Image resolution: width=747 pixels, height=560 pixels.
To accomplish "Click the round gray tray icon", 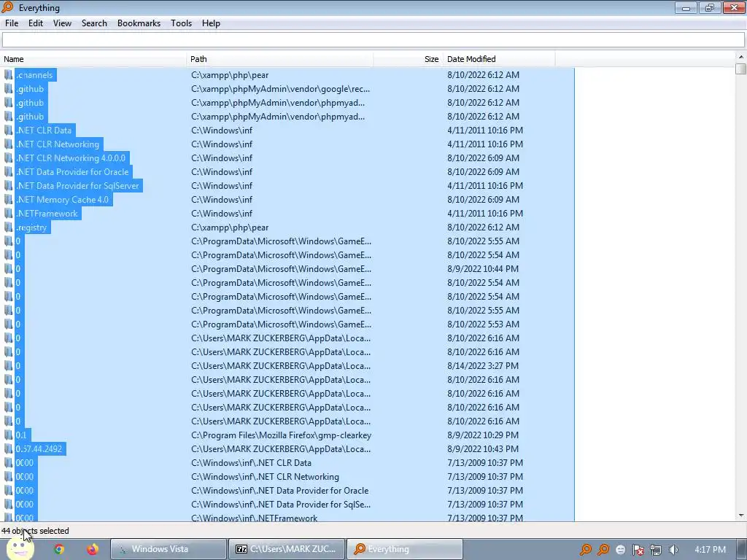I will tap(620, 550).
